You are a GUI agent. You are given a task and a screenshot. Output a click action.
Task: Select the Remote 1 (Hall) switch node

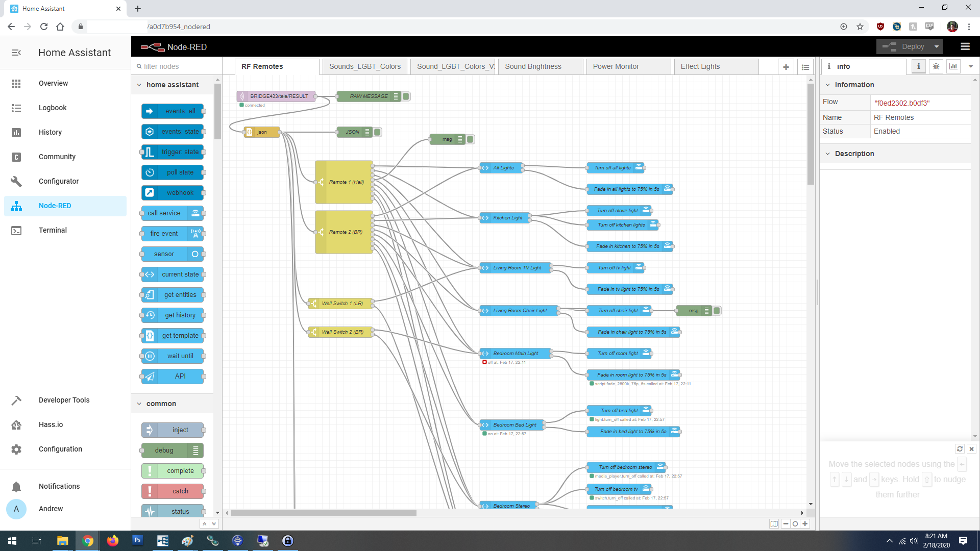coord(344,182)
